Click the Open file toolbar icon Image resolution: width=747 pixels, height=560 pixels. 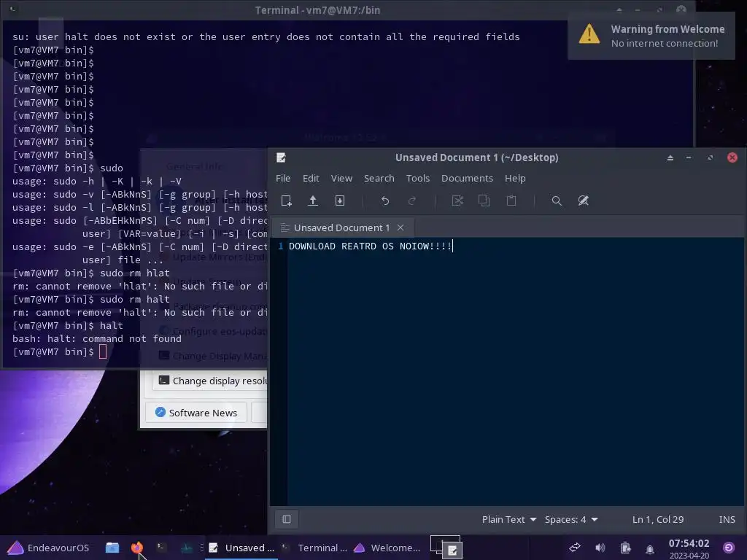coord(312,201)
